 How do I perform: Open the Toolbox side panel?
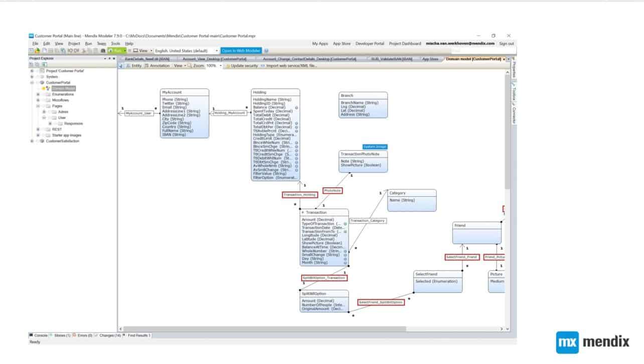tap(514, 93)
